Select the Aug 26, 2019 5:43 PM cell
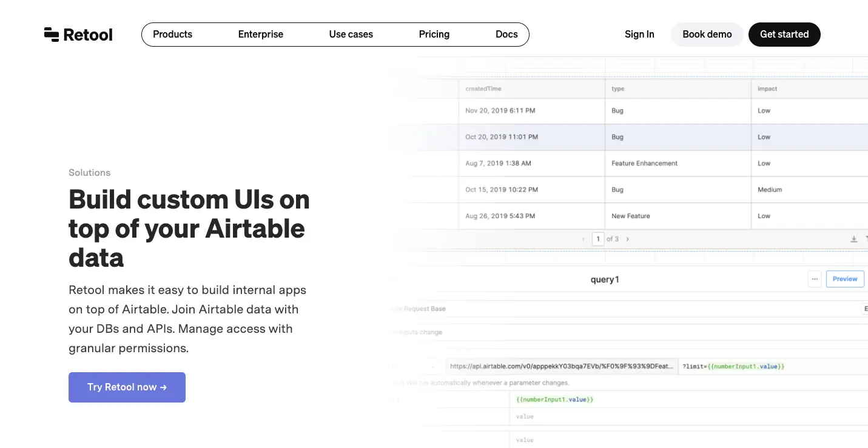This screenshot has width=868, height=448. (x=532, y=216)
